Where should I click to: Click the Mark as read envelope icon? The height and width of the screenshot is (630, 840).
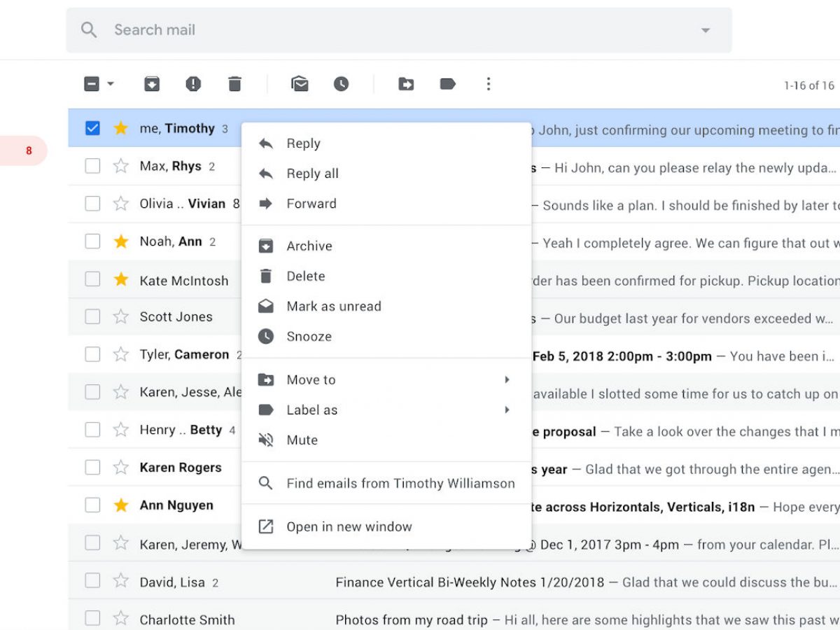300,85
